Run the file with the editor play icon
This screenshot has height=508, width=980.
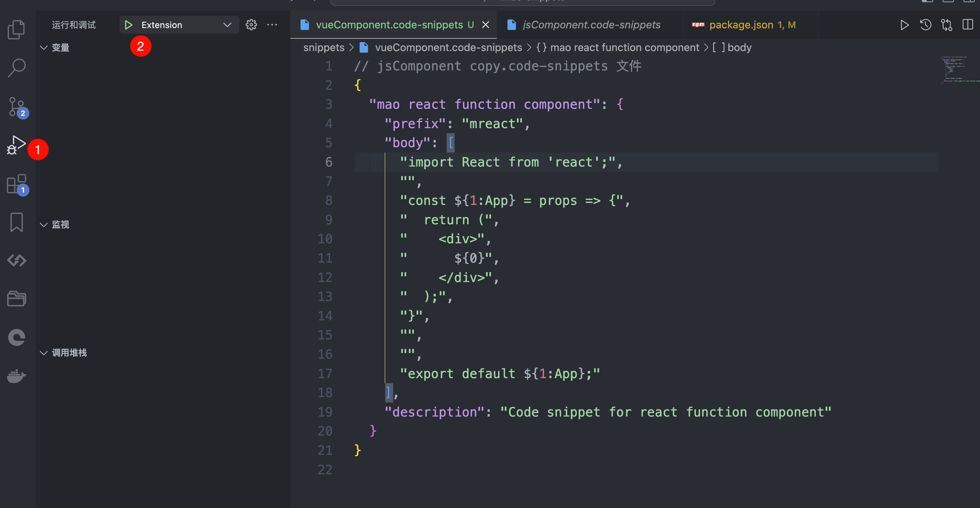(905, 25)
